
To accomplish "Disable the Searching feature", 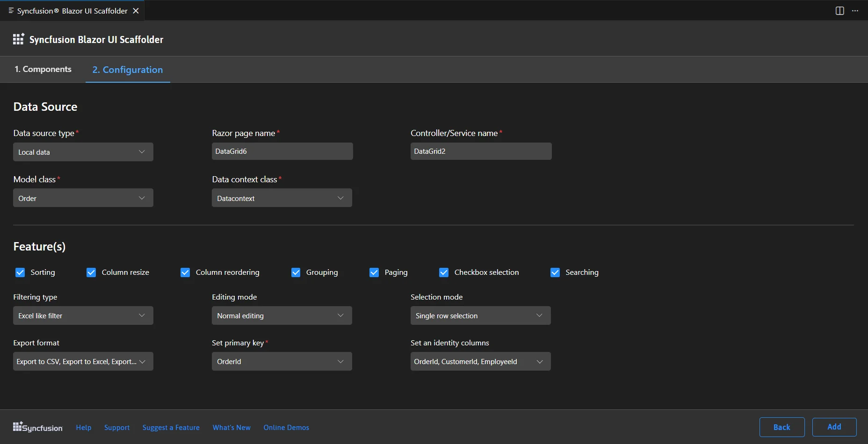I will pos(555,272).
